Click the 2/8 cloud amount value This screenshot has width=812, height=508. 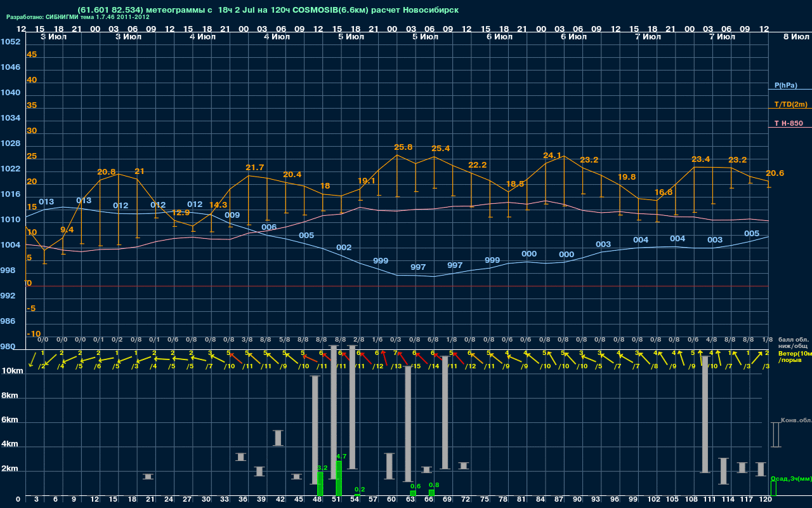click(x=358, y=340)
